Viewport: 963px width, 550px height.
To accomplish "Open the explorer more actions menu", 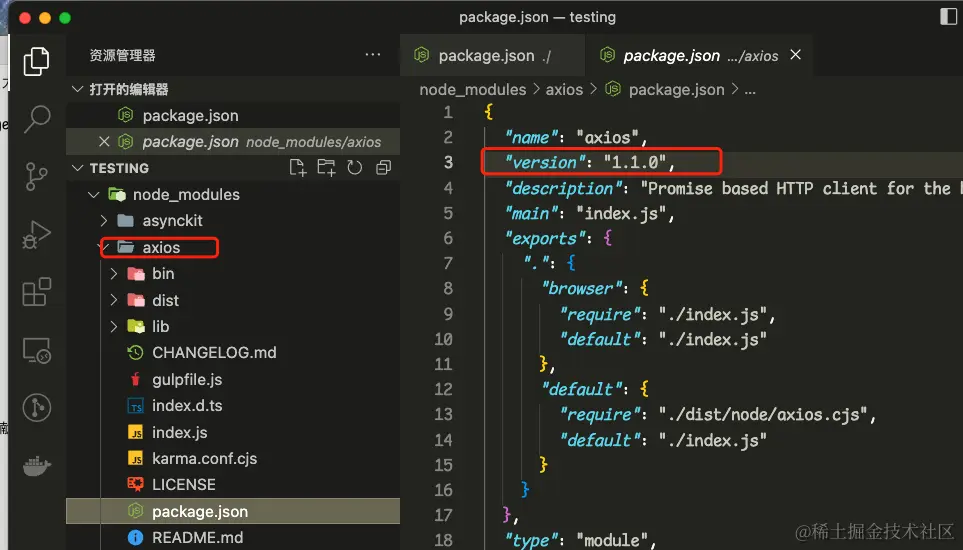I will coord(373,55).
